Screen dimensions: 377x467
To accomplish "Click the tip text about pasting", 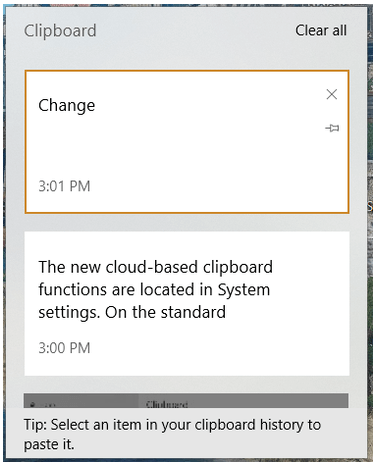I will click(172, 434).
